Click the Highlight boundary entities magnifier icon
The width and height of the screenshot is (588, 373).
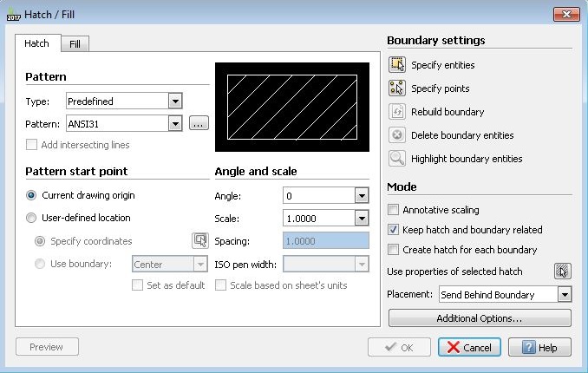click(x=396, y=159)
